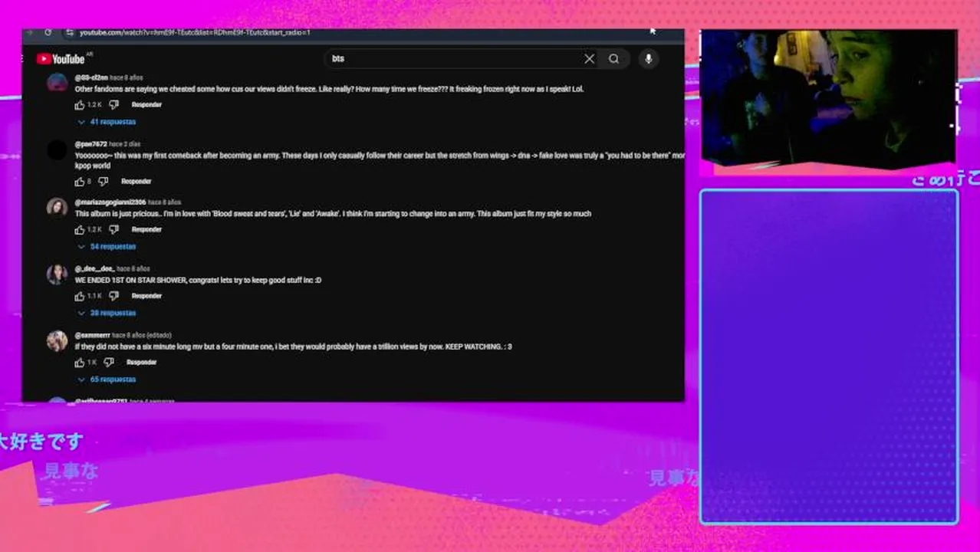The width and height of the screenshot is (980, 552).
Task: Dislike the 'This album is just pricious' comment
Action: [x=113, y=230]
